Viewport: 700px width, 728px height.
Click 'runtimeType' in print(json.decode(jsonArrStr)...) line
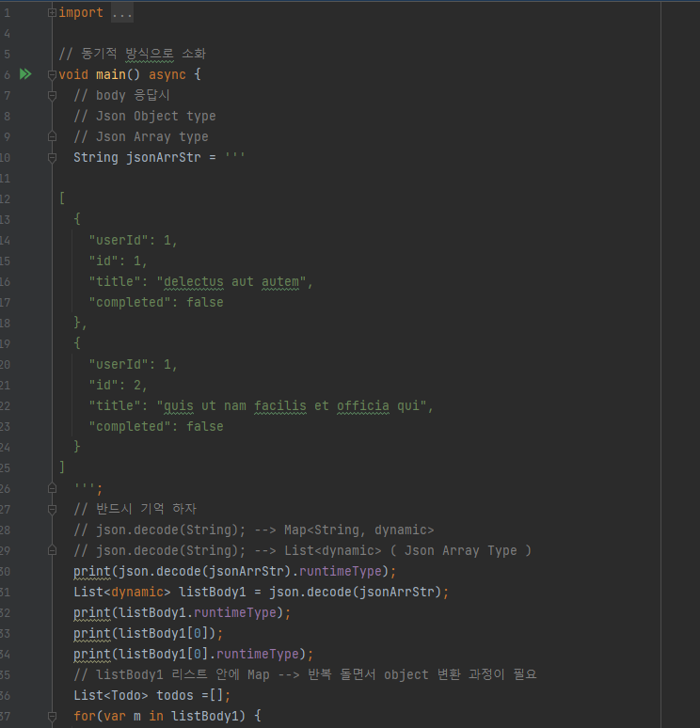tap(341, 571)
